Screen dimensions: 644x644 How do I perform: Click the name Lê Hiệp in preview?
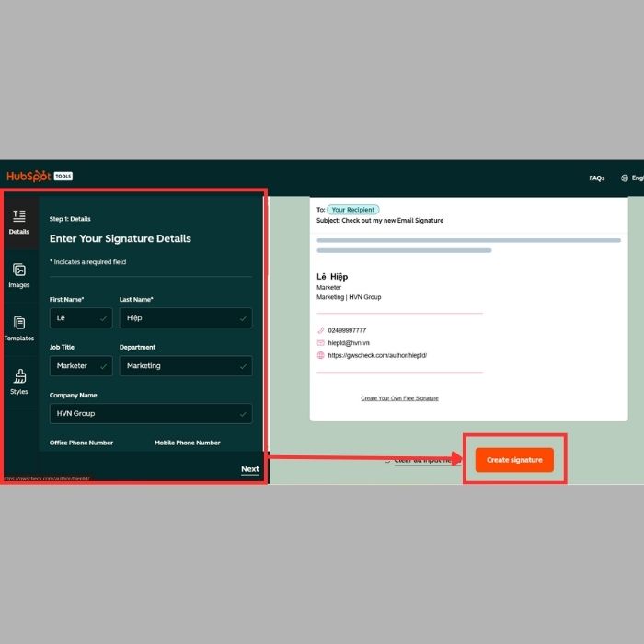coord(332,276)
